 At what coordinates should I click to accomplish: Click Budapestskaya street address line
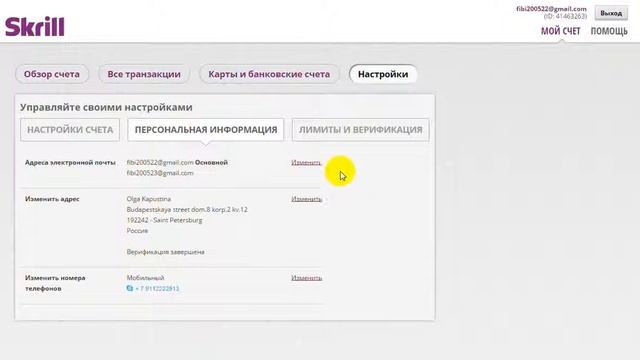[187, 210]
